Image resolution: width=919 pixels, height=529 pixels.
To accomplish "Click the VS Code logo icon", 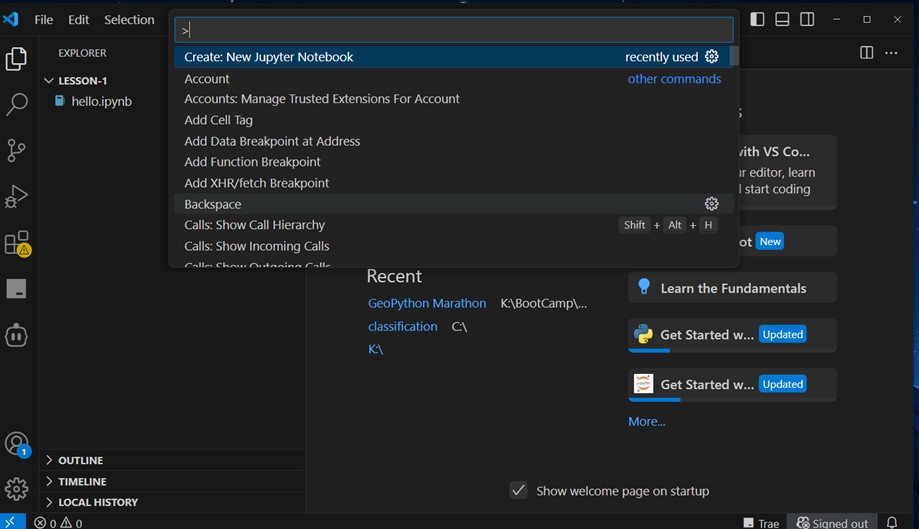I will click(x=11, y=19).
